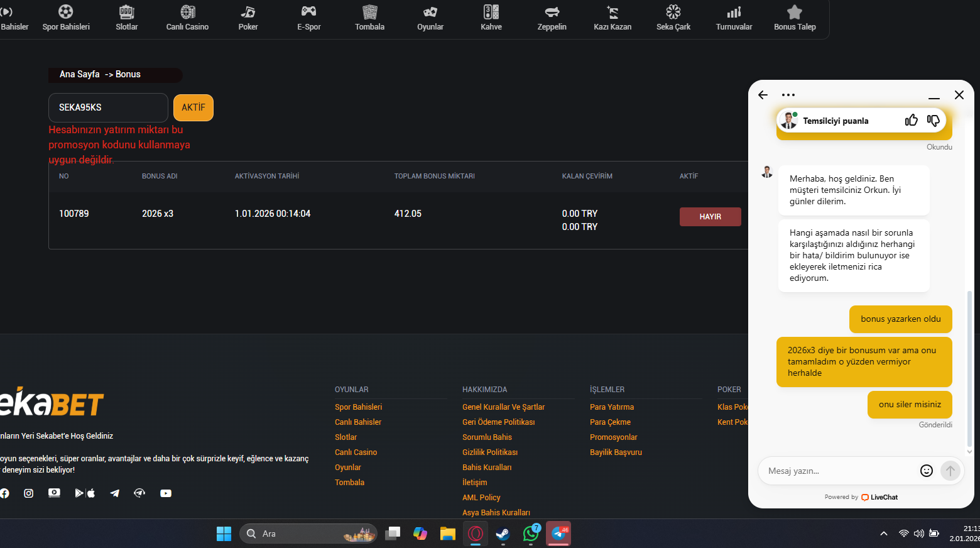The height and width of the screenshot is (548, 980).
Task: Open Sorumlu Bahis footer link
Action: [x=487, y=437]
